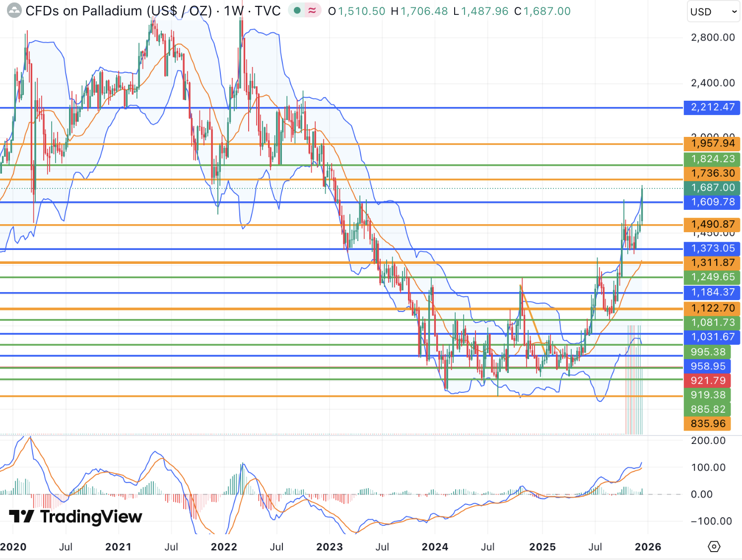This screenshot has width=742, height=560.
Task: Click the 100.00 MACD scale value
Action: (708, 468)
